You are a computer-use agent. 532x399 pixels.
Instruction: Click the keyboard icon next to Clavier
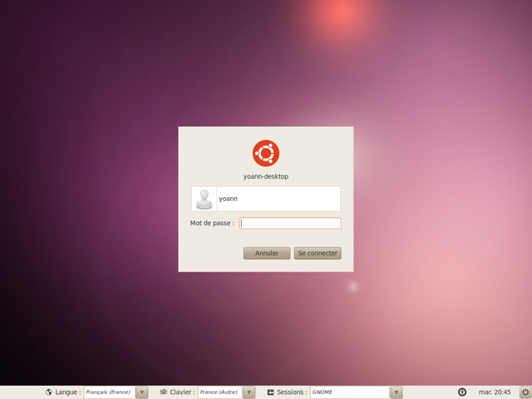[163, 392]
